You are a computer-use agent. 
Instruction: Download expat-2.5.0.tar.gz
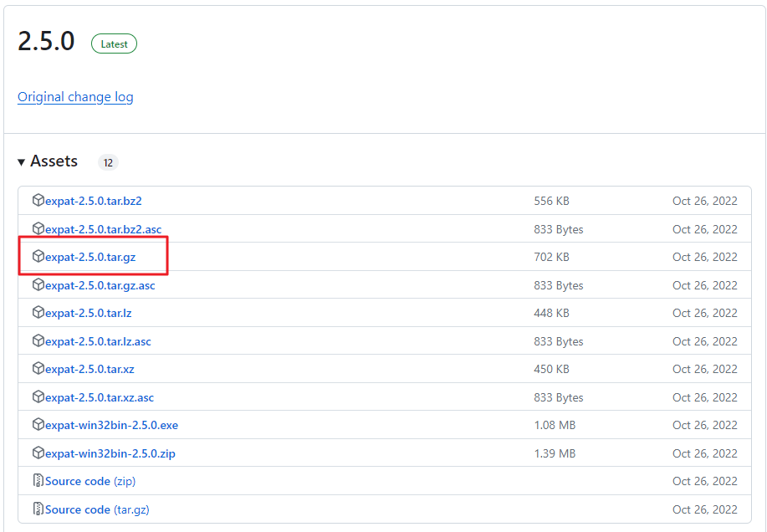[x=90, y=257]
